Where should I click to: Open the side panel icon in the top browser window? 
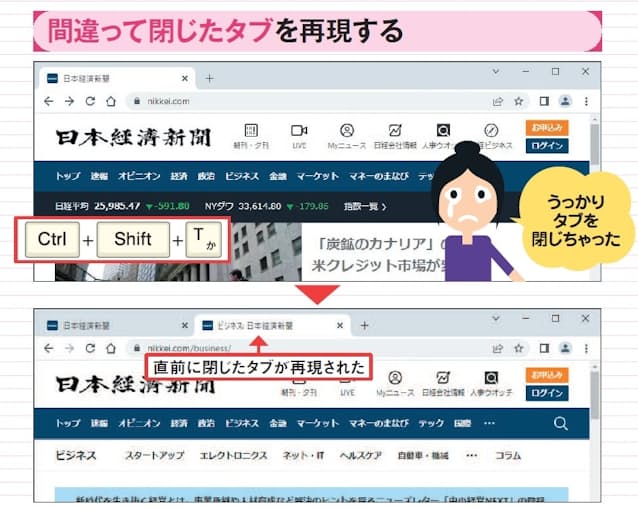pyautogui.click(x=544, y=101)
